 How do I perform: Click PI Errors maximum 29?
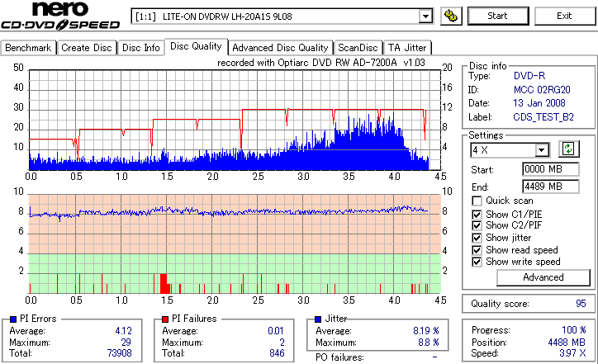pyautogui.click(x=126, y=343)
